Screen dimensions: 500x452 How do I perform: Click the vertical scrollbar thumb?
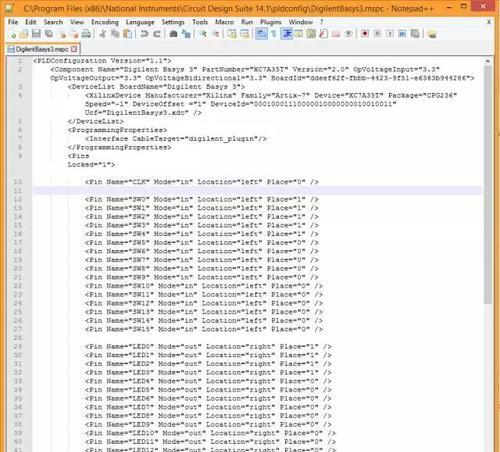click(488, 184)
